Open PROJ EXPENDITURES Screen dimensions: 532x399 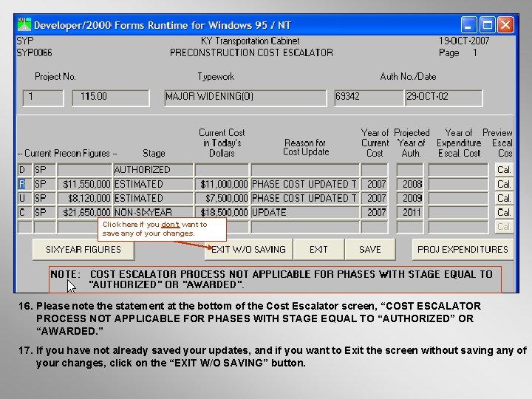[463, 250]
